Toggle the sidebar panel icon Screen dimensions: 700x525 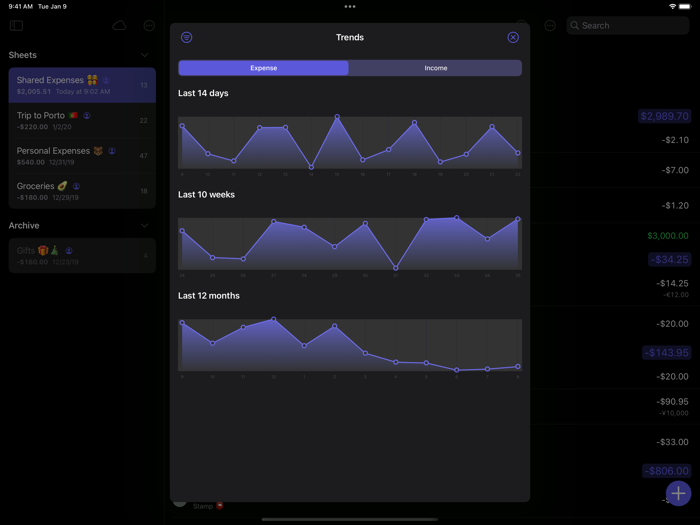tap(16, 25)
